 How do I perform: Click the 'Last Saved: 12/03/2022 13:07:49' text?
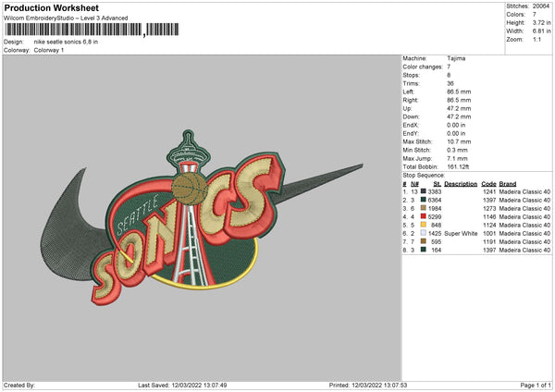click(182, 385)
